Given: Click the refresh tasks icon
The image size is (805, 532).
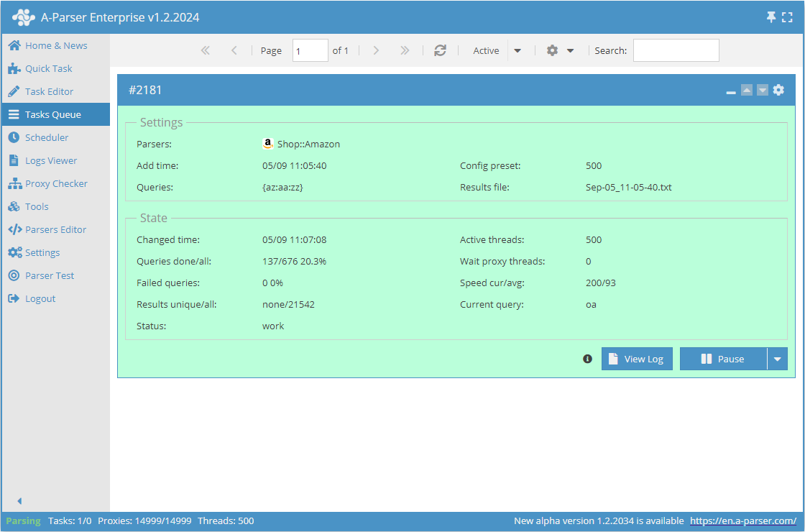Looking at the screenshot, I should tap(440, 50).
